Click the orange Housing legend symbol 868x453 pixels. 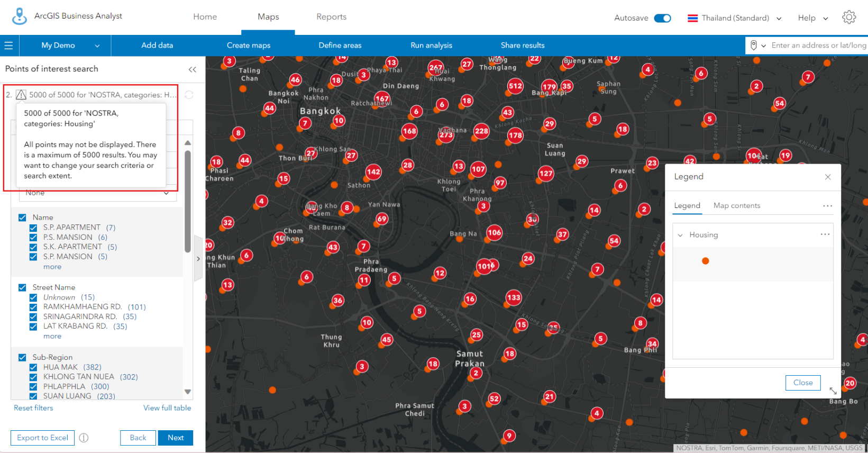[x=705, y=261]
